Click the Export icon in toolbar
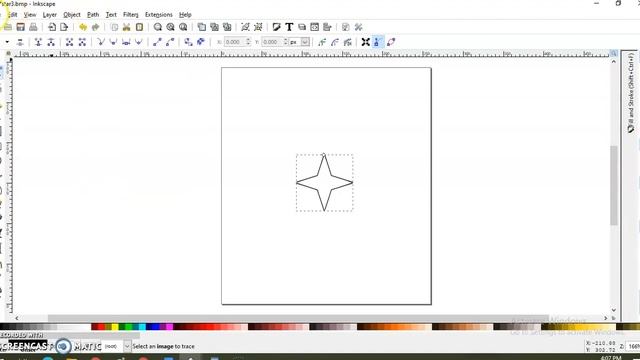This screenshot has height=360, width=640. tap(64, 27)
